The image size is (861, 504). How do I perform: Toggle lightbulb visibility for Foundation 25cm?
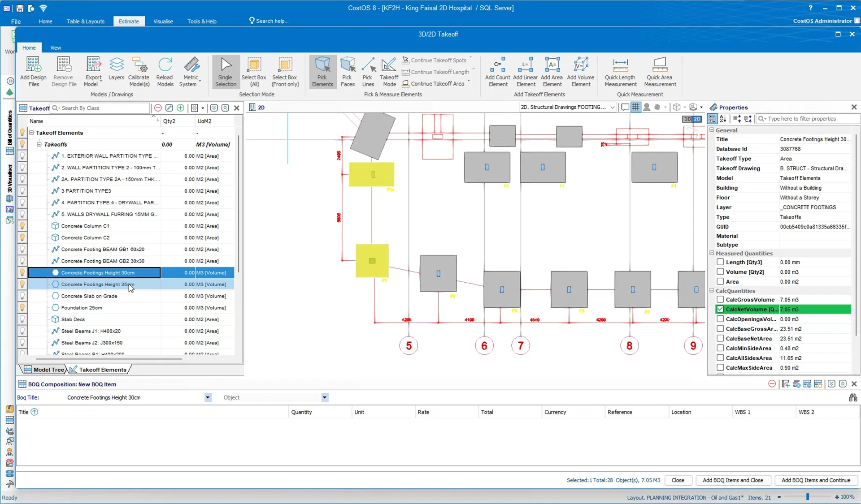coord(22,308)
